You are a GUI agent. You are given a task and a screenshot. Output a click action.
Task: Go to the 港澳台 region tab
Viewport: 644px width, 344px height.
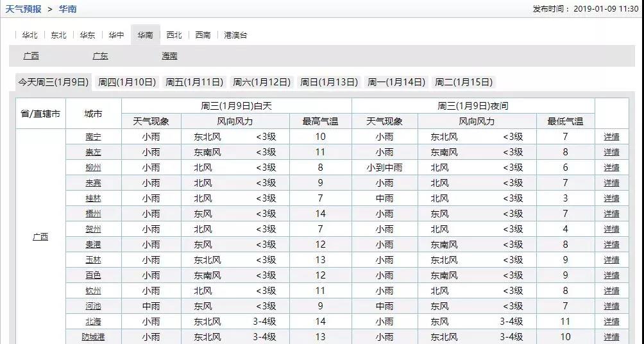pyautogui.click(x=235, y=35)
